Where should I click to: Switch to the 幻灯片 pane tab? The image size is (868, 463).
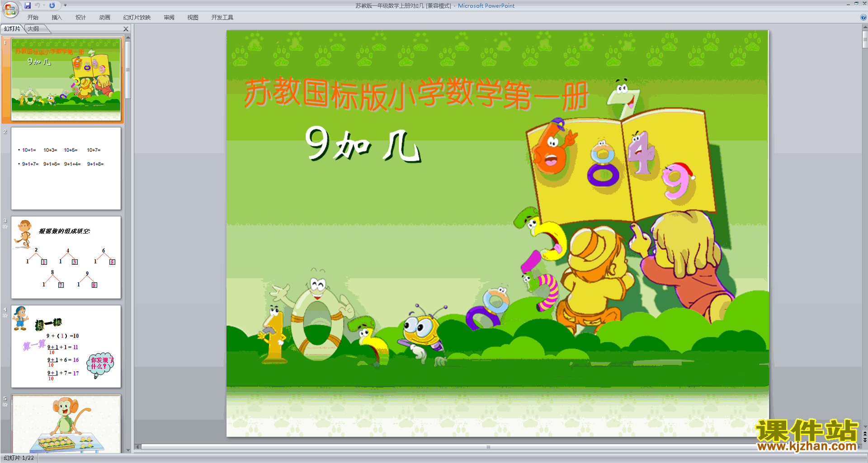(x=12, y=29)
